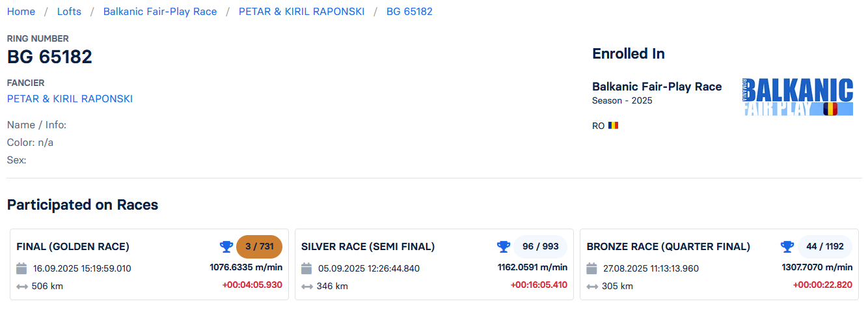
Task: Open Balkanic Fair-Play Race breadcrumb link
Action: click(160, 12)
